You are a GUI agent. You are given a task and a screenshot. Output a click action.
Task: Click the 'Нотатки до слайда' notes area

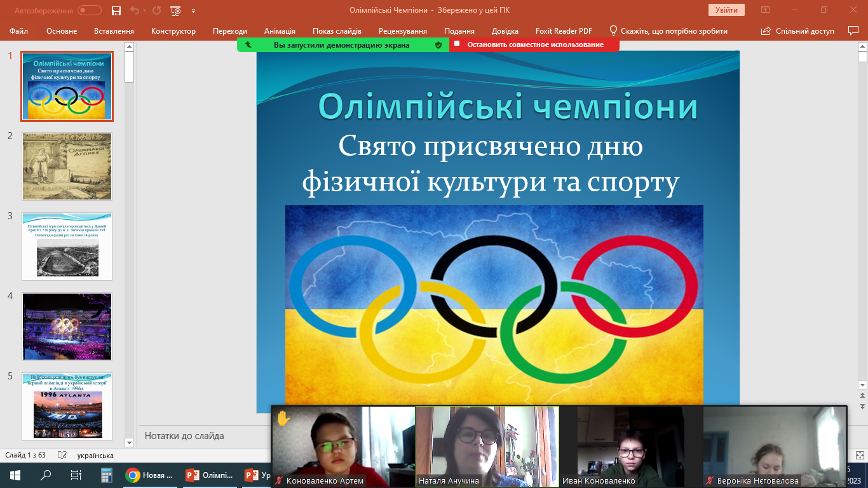[184, 436]
